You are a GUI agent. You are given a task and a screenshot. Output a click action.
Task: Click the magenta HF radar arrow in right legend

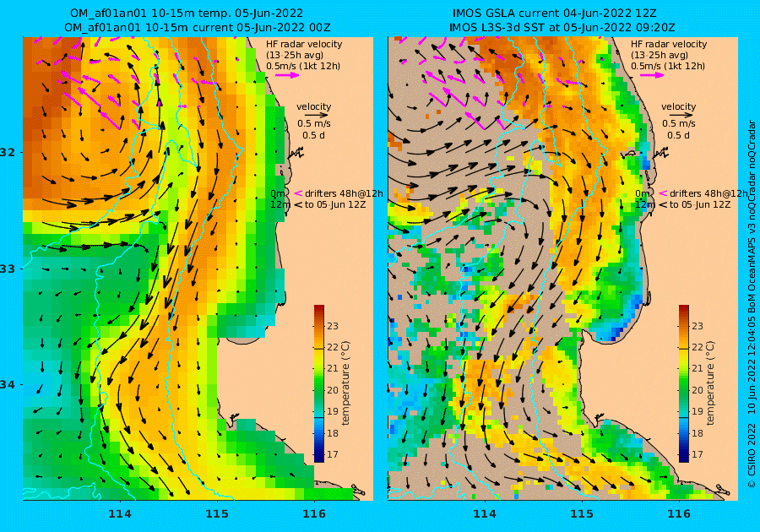[x=652, y=75]
